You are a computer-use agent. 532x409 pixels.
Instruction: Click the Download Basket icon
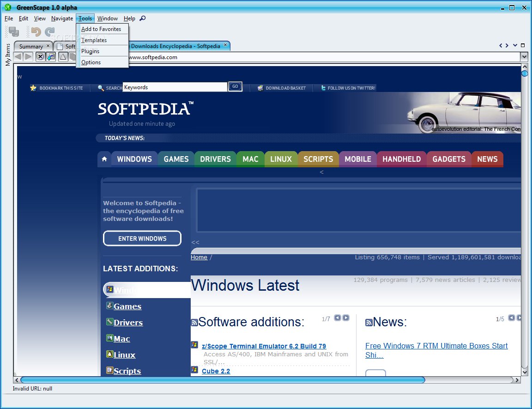pyautogui.click(x=260, y=88)
